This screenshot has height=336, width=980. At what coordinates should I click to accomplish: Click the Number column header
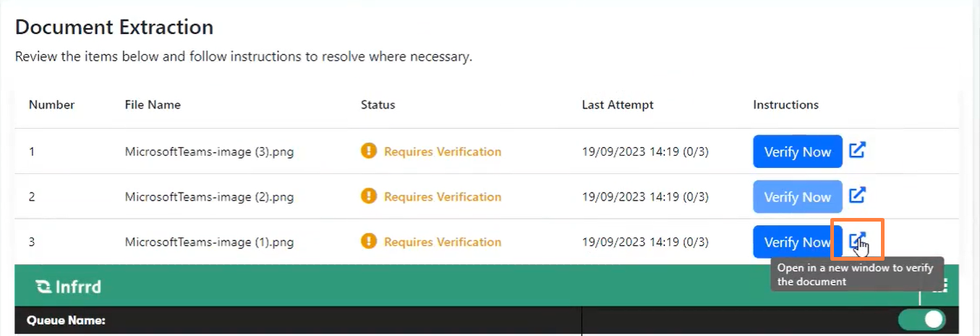[51, 105]
